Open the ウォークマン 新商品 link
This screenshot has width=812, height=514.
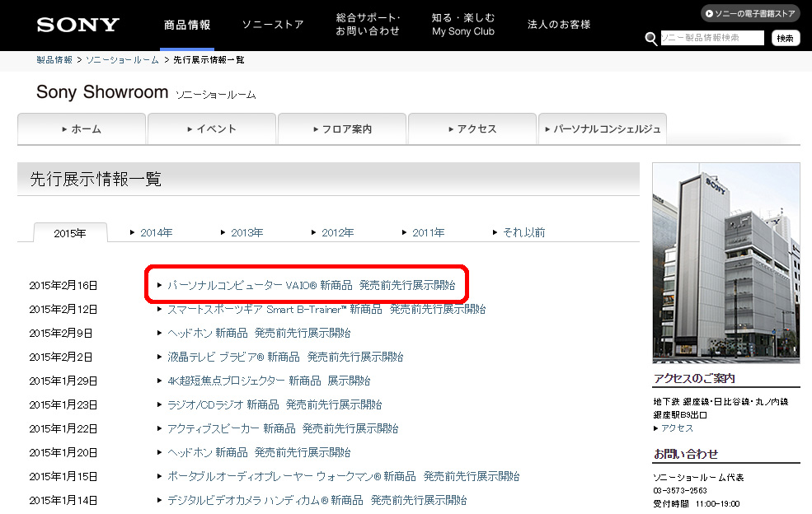coord(343,476)
